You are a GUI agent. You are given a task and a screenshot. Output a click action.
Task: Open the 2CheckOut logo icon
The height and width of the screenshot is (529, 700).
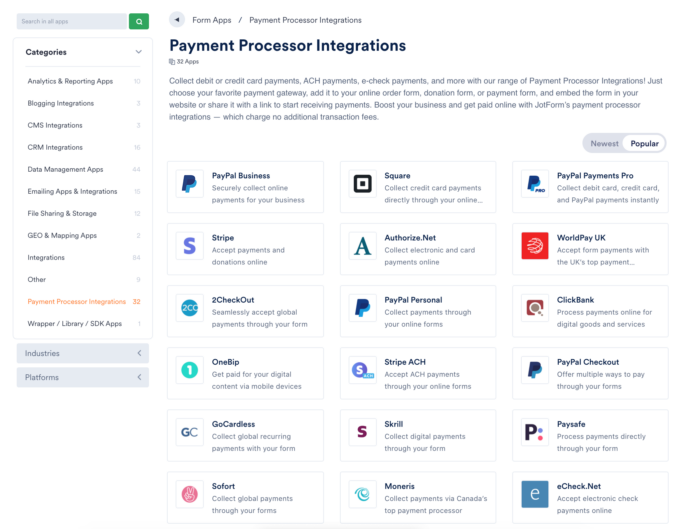pos(189,308)
